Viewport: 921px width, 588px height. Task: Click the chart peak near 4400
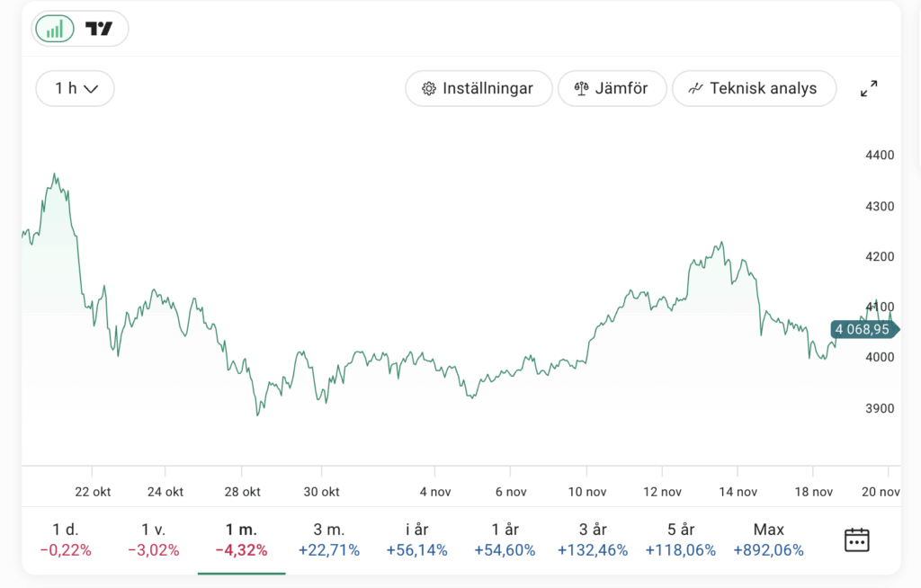point(55,174)
